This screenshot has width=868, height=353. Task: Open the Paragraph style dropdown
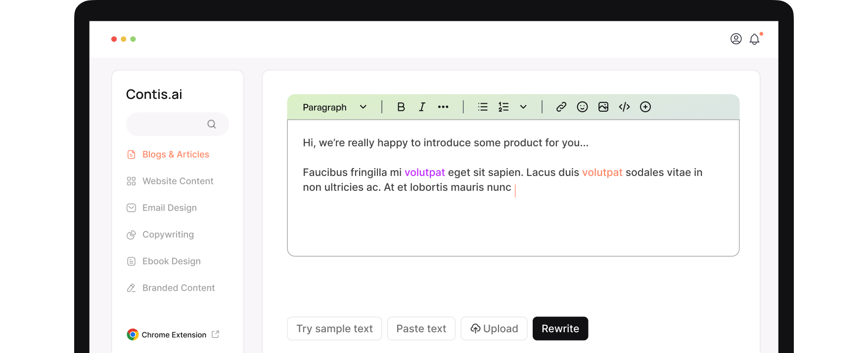coord(335,107)
